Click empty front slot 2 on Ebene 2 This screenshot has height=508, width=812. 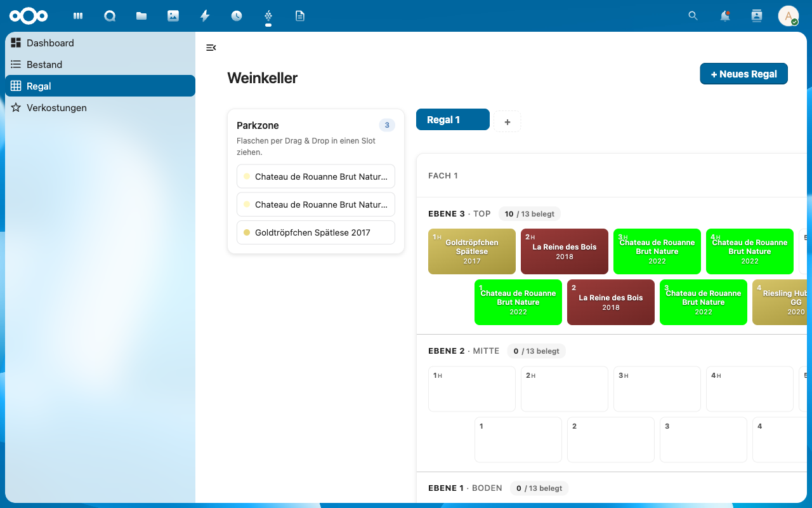pyautogui.click(x=611, y=439)
